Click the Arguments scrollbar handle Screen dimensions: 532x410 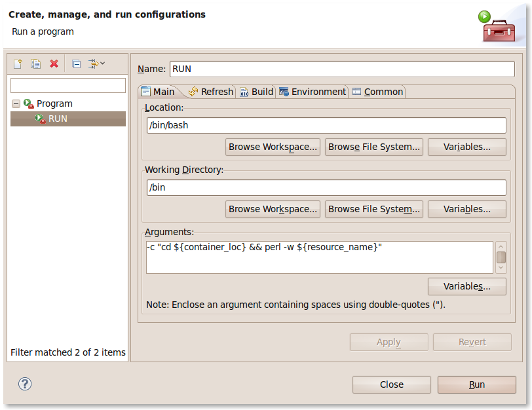pos(501,257)
